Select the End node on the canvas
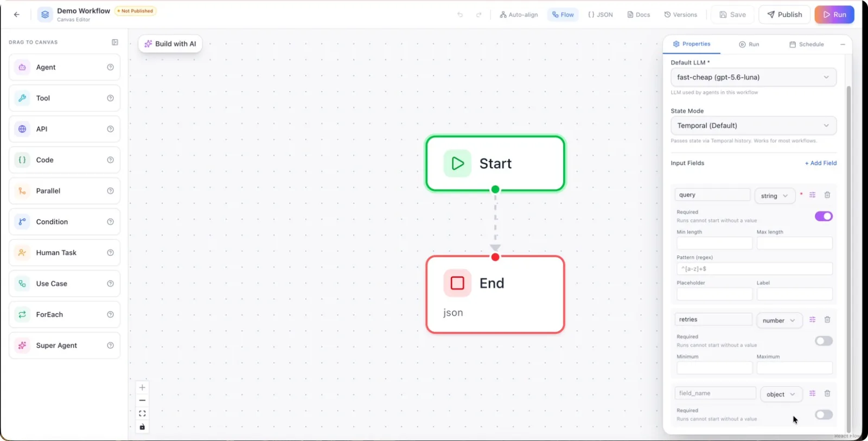The height and width of the screenshot is (441, 868). click(495, 295)
